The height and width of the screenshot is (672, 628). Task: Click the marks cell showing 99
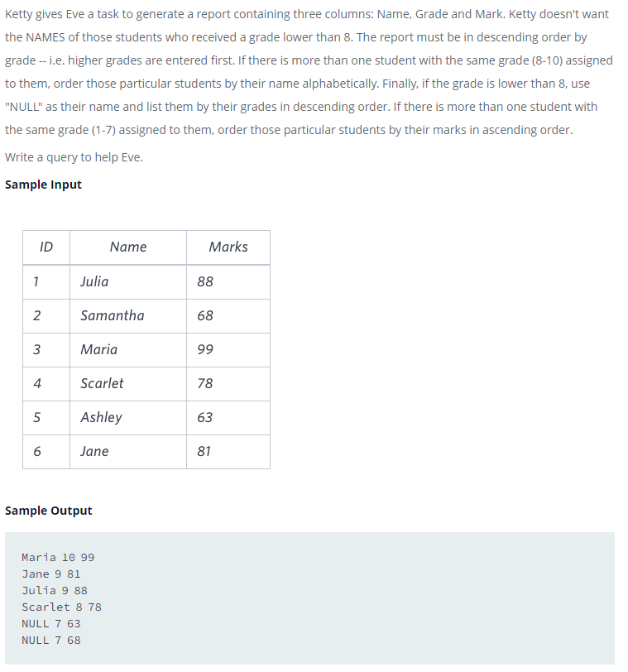228,350
